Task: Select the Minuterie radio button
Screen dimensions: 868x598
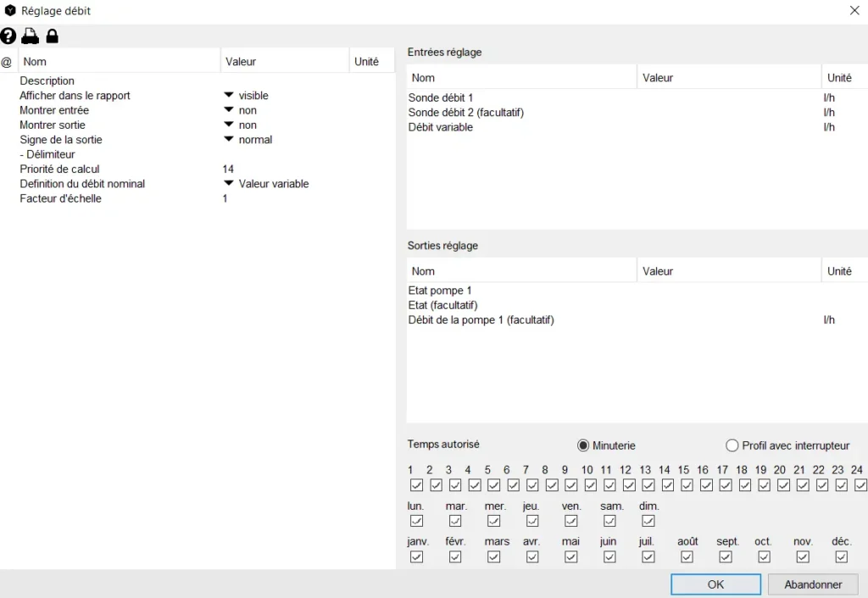Action: (583, 446)
